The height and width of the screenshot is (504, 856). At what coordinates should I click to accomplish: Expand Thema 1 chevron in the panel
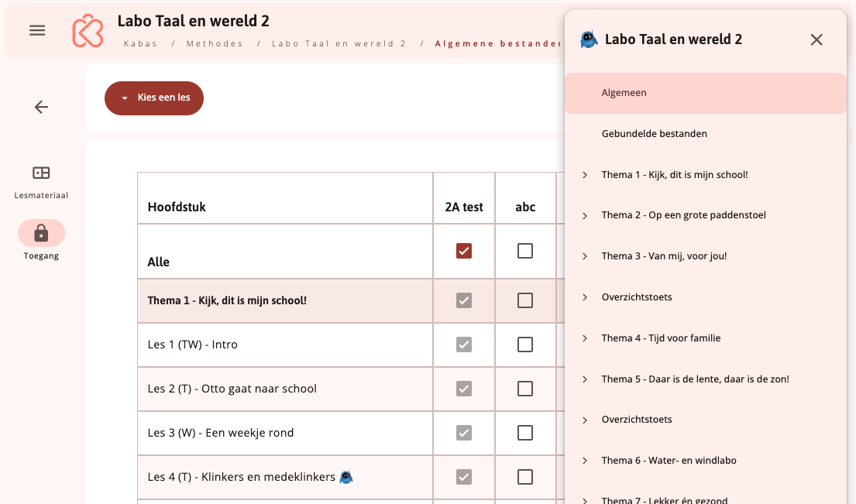(x=585, y=175)
